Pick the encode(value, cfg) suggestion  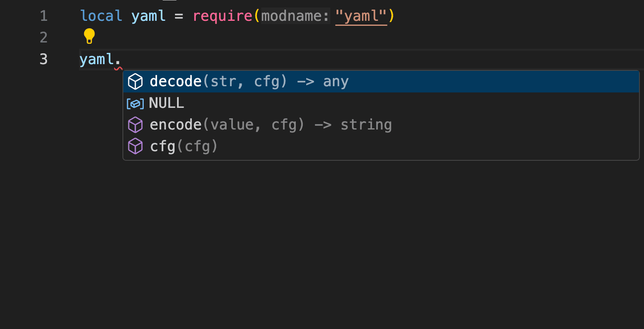(x=381, y=125)
